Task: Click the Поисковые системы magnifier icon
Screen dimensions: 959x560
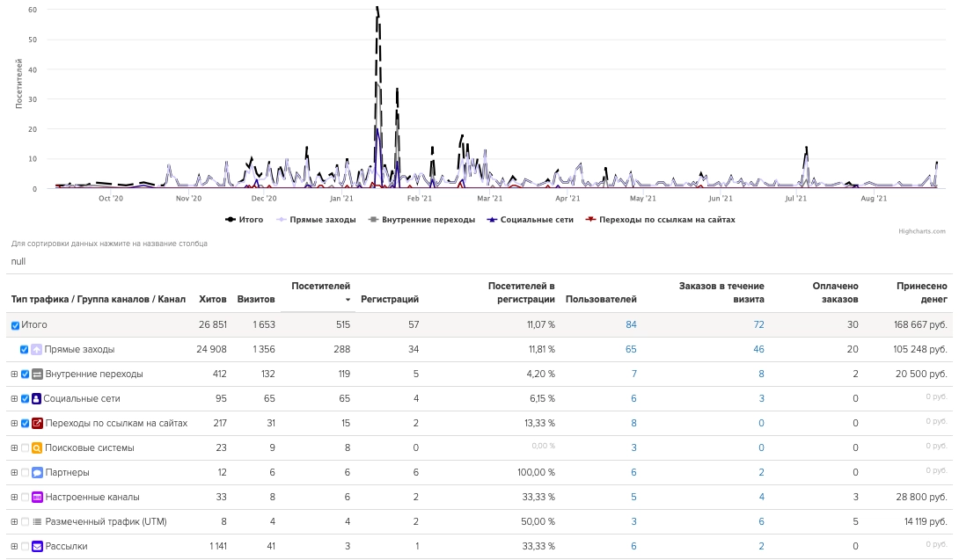Action: tap(37, 447)
